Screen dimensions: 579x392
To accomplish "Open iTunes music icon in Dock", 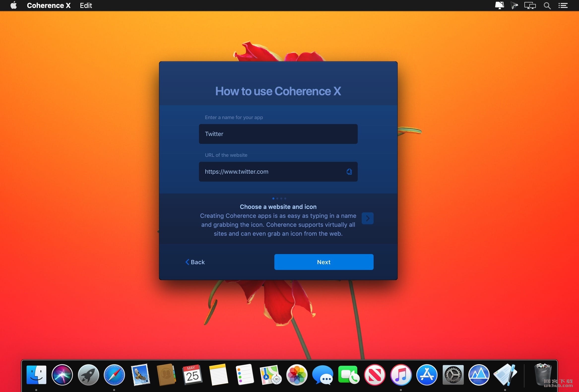I will [x=401, y=375].
